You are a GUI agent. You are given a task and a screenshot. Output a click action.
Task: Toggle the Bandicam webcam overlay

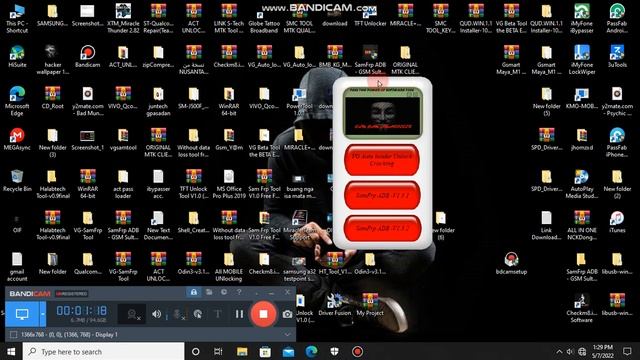[132, 314]
